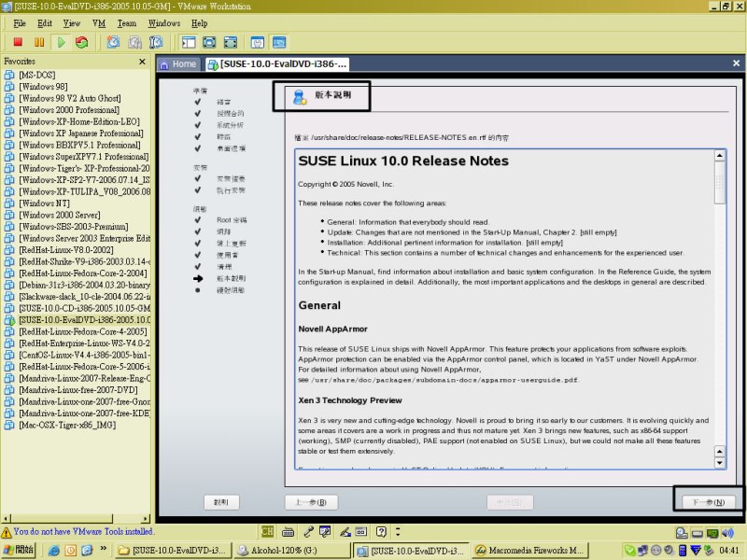Suspend the virtual machine with the pause icon
747x560 pixels.
pyautogui.click(x=39, y=42)
